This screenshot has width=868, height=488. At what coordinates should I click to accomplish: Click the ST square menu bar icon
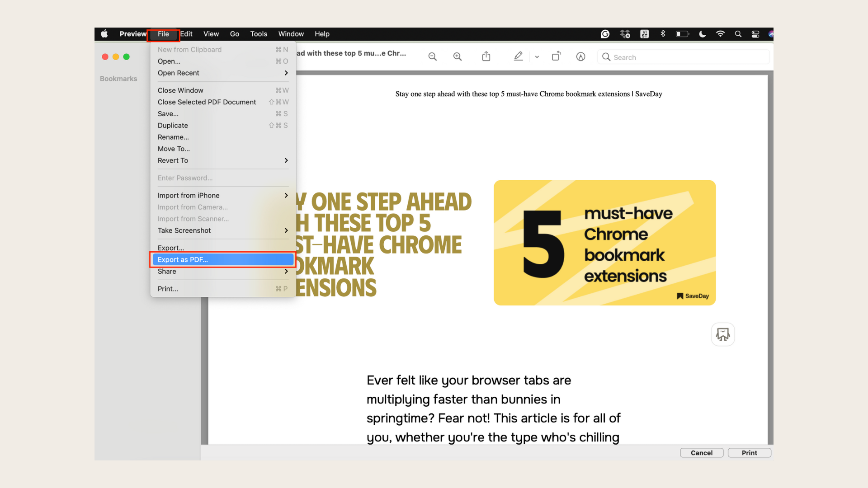pos(645,34)
